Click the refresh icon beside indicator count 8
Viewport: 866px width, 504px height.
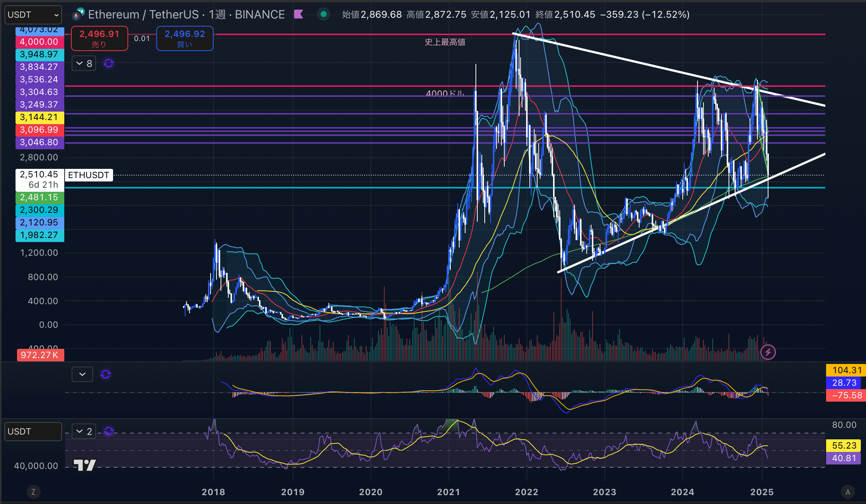tap(109, 64)
